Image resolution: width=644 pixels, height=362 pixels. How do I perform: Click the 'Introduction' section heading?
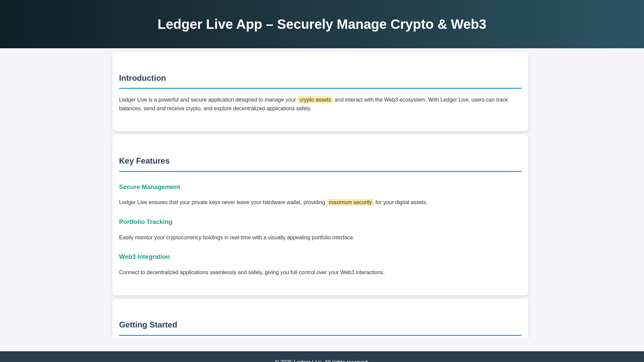tap(143, 78)
